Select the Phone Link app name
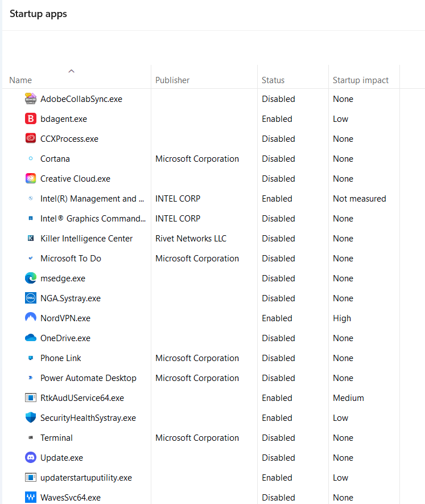This screenshot has height=504, width=425. pyautogui.click(x=61, y=358)
